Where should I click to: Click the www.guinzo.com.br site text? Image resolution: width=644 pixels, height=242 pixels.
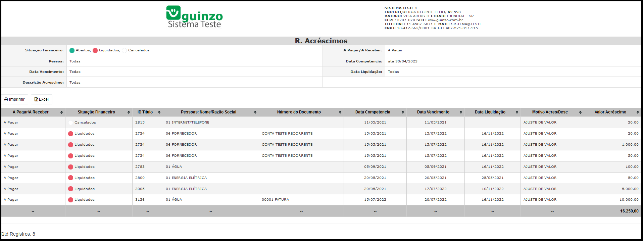pos(445,20)
